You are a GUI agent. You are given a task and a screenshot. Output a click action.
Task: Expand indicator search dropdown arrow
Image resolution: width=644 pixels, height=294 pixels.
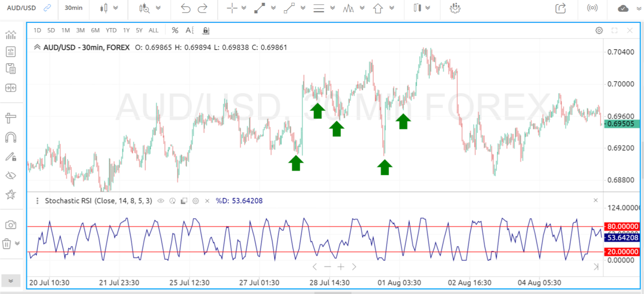(x=158, y=8)
